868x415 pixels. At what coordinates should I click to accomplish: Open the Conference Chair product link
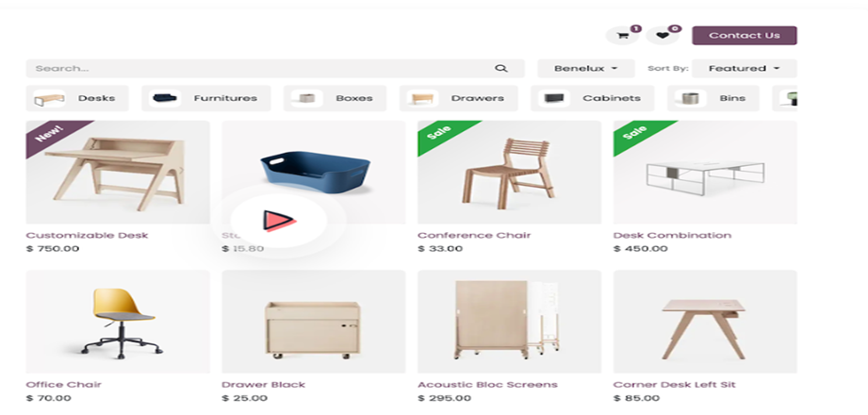coord(474,236)
